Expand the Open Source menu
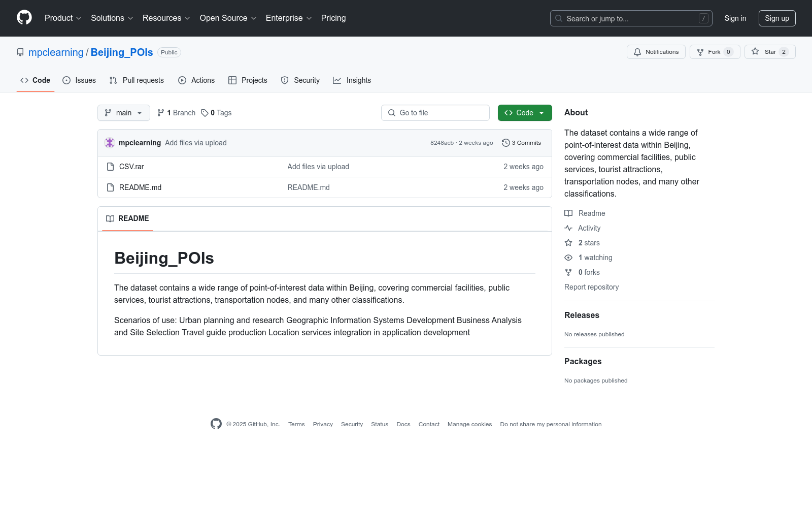812x508 pixels. 228,18
